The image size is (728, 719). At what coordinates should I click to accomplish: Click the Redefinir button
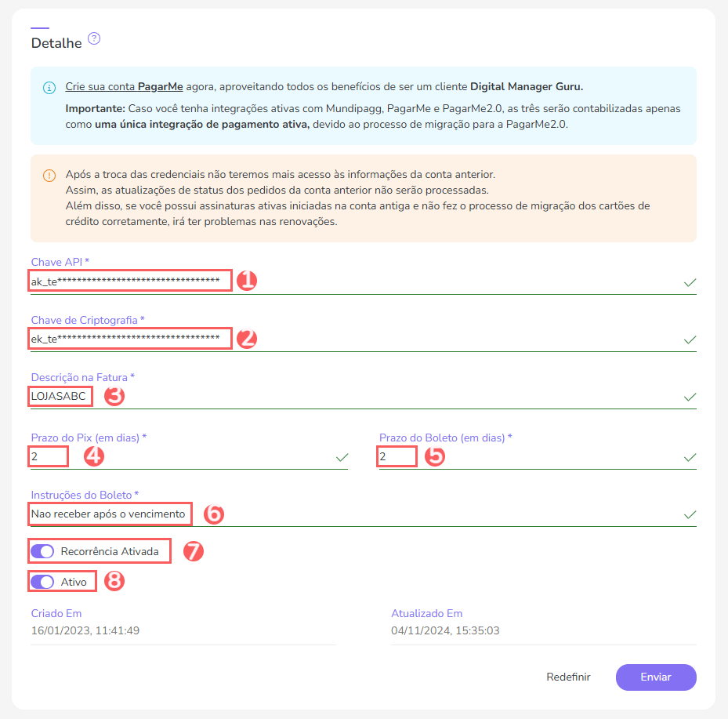point(568,677)
